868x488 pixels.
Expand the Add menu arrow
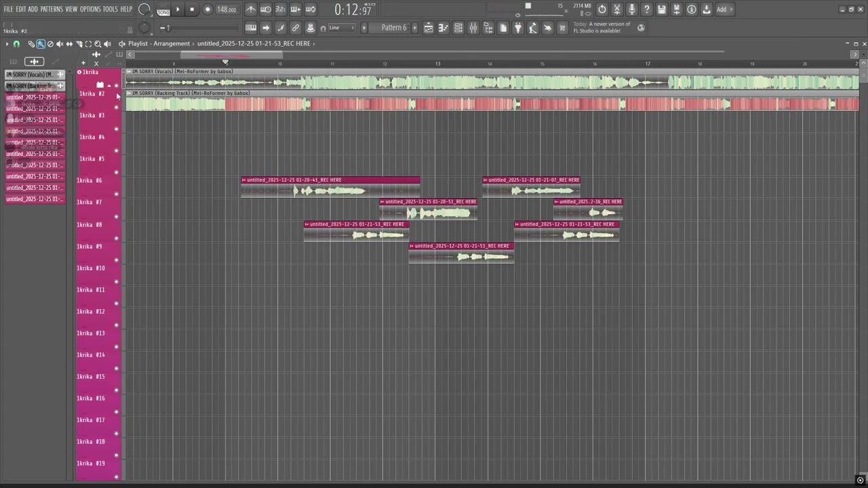(731, 9)
